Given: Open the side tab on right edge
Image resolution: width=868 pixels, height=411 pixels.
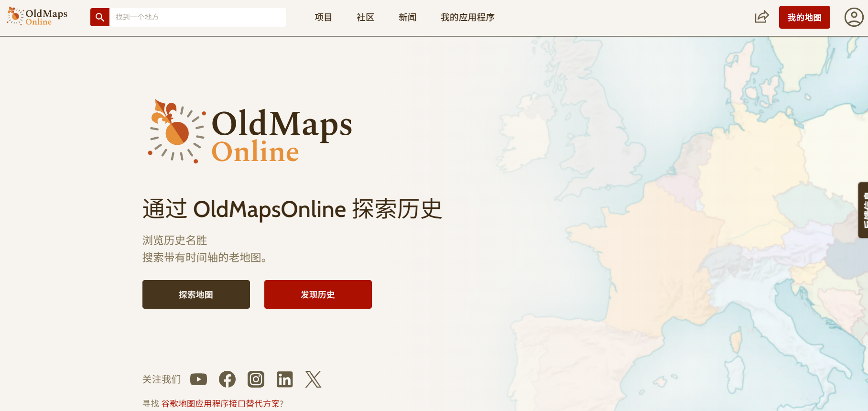Looking at the screenshot, I should pos(863,210).
